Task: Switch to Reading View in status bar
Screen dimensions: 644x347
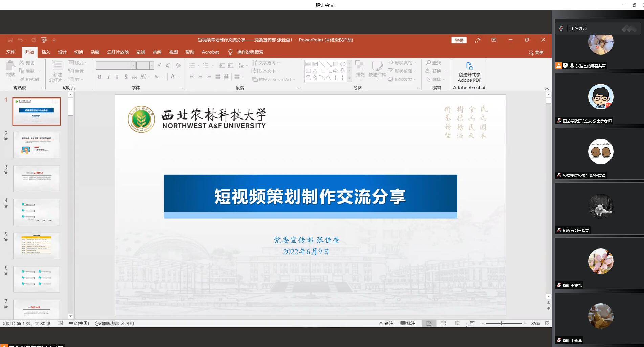Action: 458,323
